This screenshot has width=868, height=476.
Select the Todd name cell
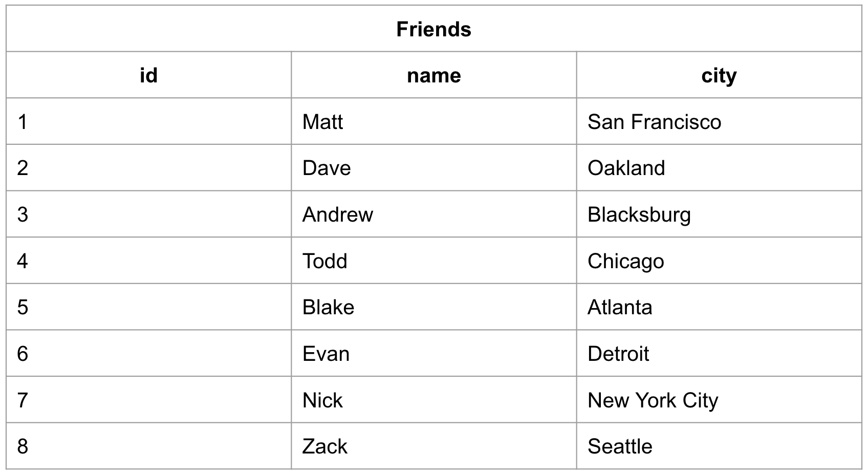[x=324, y=261]
